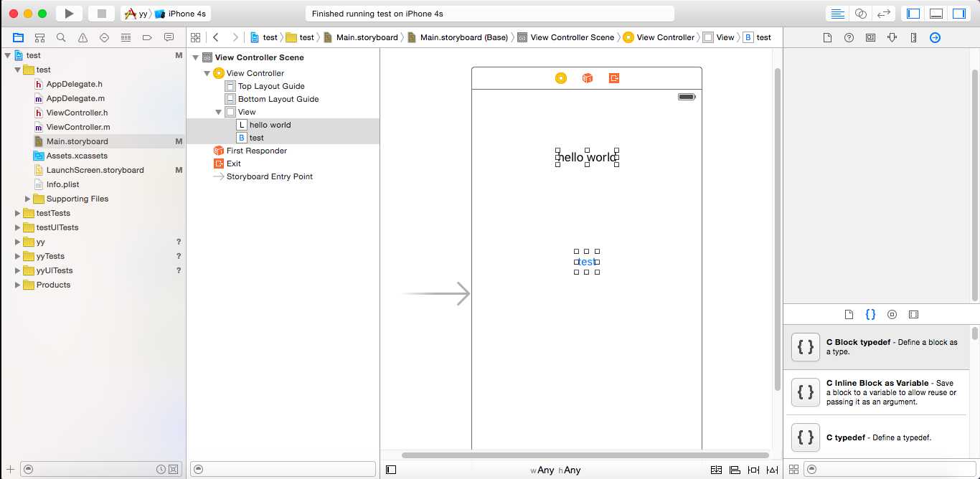
Task: Show the Project navigator
Action: tap(18, 37)
